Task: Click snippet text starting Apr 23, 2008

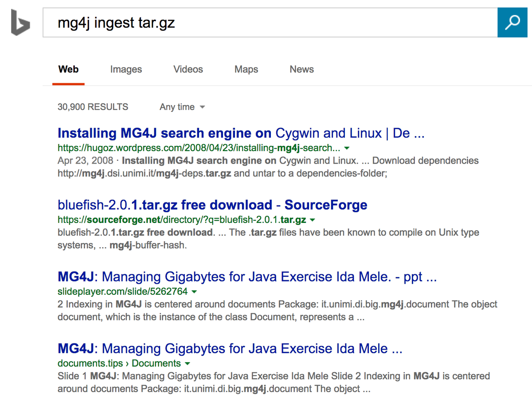Action: click(268, 167)
